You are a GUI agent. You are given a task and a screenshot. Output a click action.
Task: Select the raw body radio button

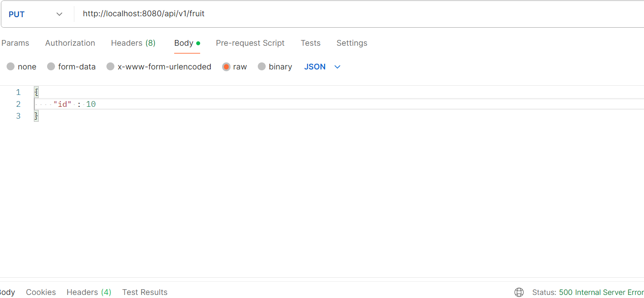(x=226, y=67)
